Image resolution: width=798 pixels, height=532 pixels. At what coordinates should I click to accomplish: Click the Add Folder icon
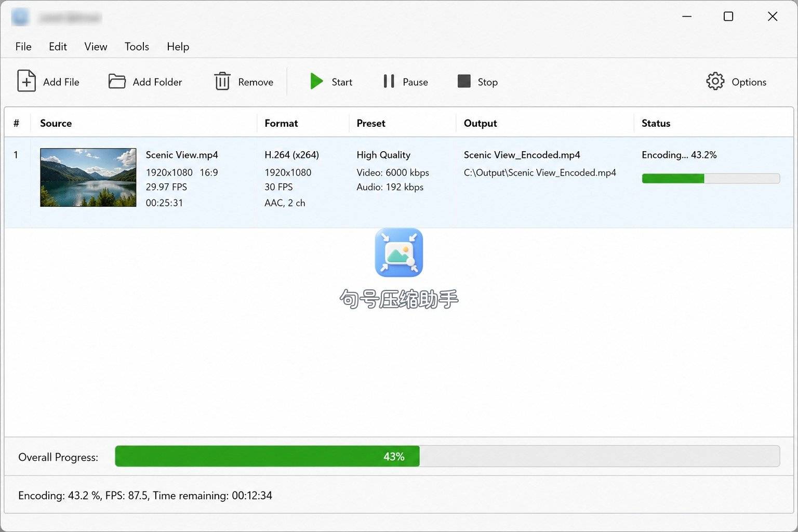(x=117, y=82)
